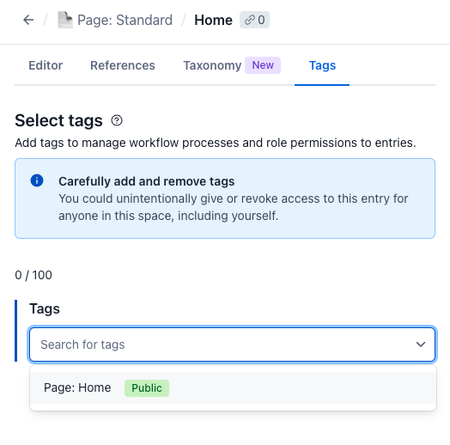Open the link count badge showing 0

click(255, 20)
